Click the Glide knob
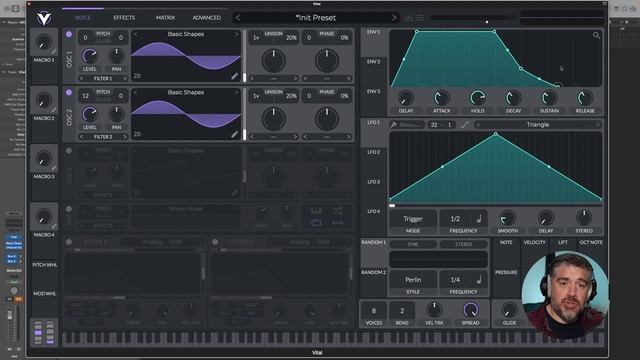Screen dimensions: 640x360 tap(509, 310)
